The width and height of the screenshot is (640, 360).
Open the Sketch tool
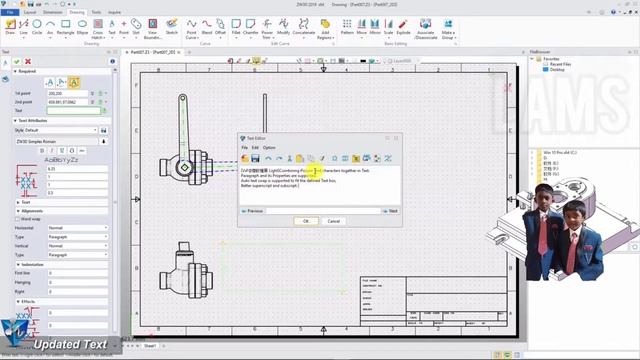(x=172, y=27)
